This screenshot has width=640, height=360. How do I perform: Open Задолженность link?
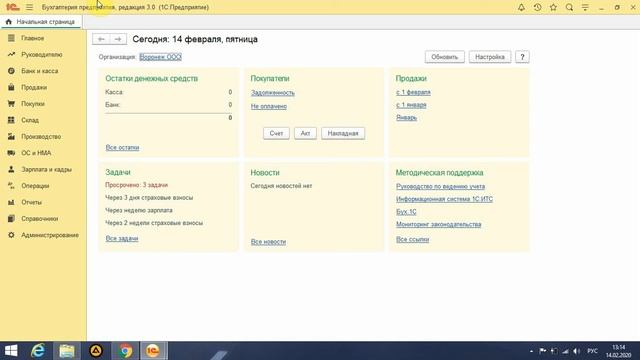pyautogui.click(x=273, y=93)
